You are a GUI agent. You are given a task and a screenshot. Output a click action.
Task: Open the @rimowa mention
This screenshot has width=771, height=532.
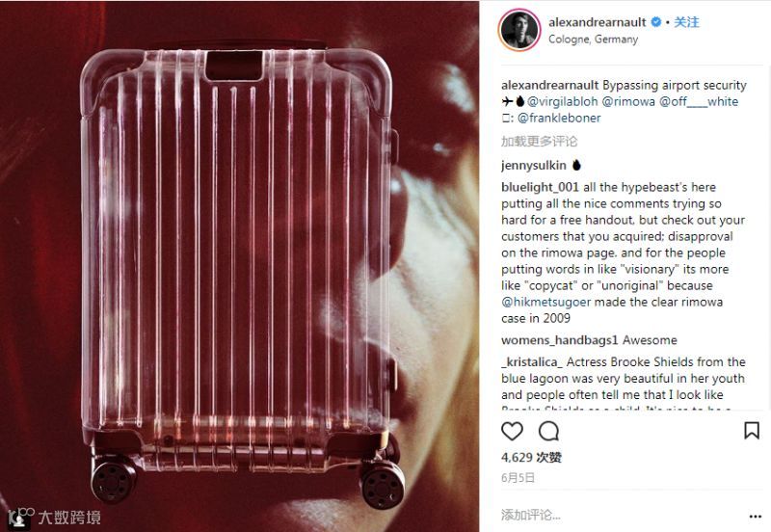coord(628,102)
